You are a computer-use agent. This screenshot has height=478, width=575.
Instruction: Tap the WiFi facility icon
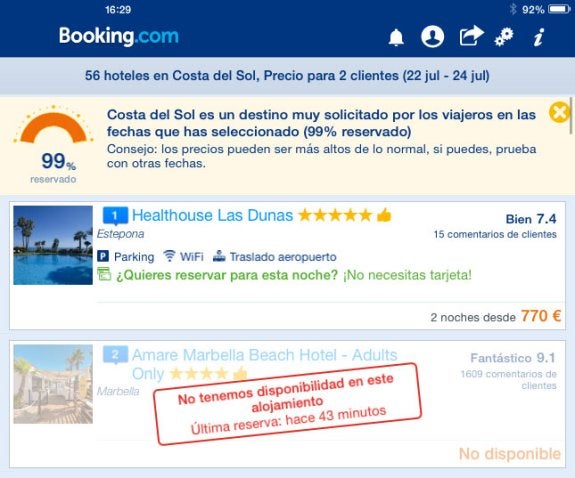click(x=169, y=256)
